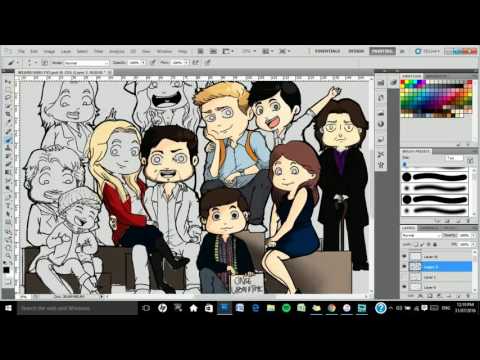Close the open document tab
480x360 pixels.
[109, 72]
